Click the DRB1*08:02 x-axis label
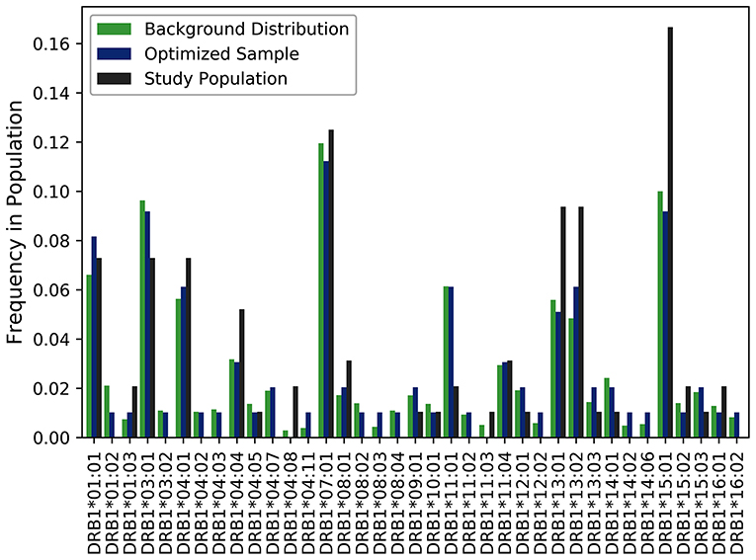This screenshot has width=756, height=560. [362, 502]
